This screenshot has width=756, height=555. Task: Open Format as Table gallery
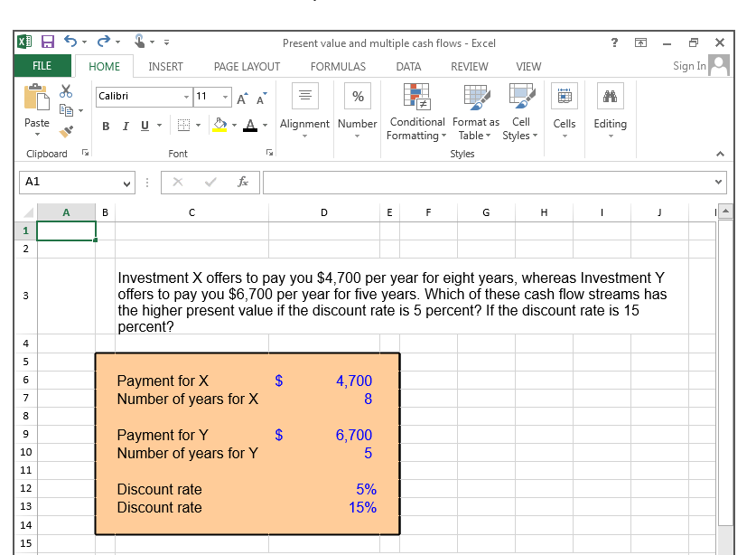pos(476,112)
